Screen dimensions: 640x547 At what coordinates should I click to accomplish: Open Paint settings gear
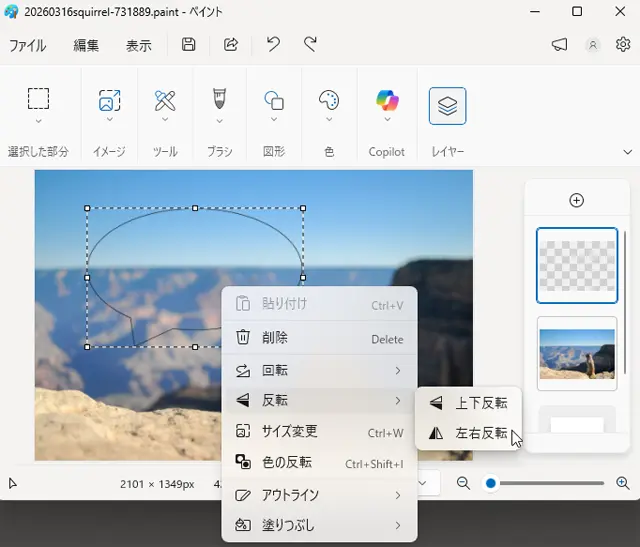623,44
